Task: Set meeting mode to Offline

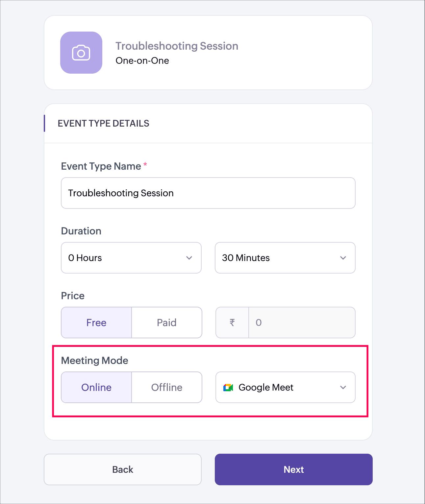Action: tap(167, 387)
